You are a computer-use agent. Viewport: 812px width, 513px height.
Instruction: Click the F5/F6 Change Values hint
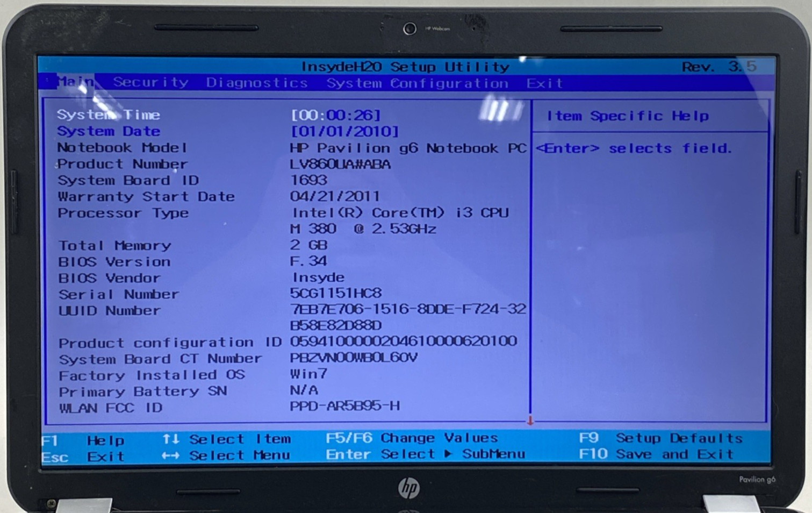point(412,438)
